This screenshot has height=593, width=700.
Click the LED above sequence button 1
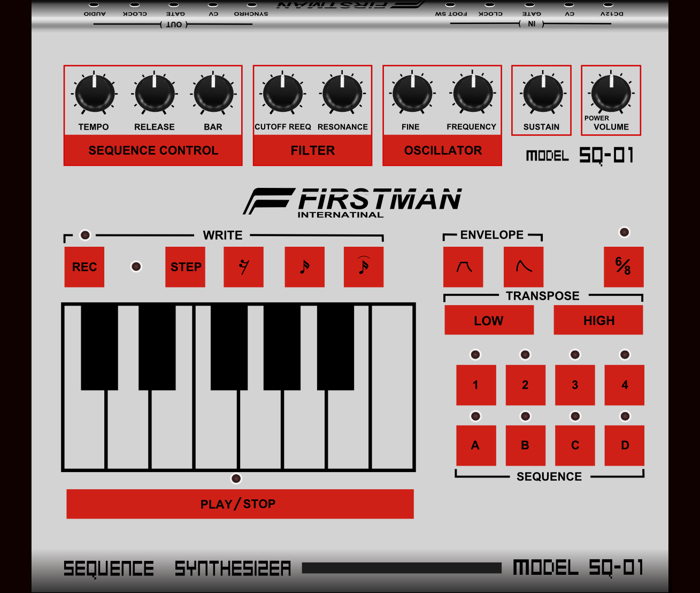[x=475, y=354]
